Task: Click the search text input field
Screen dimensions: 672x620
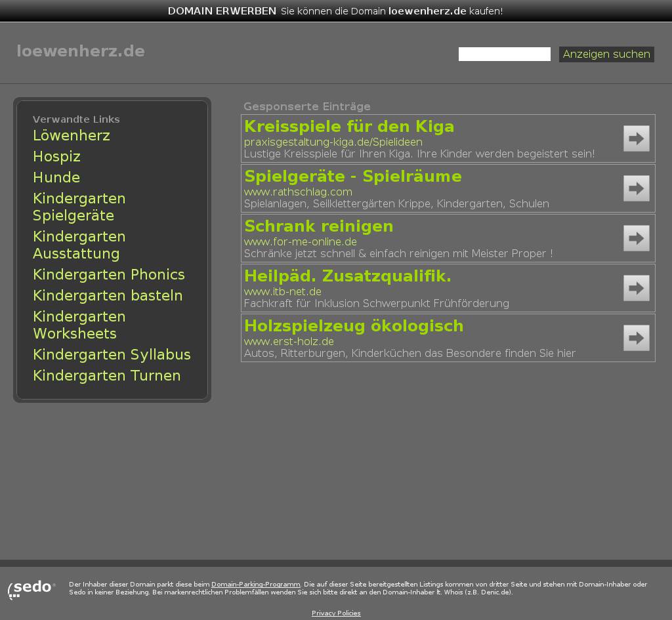Action: (x=504, y=54)
